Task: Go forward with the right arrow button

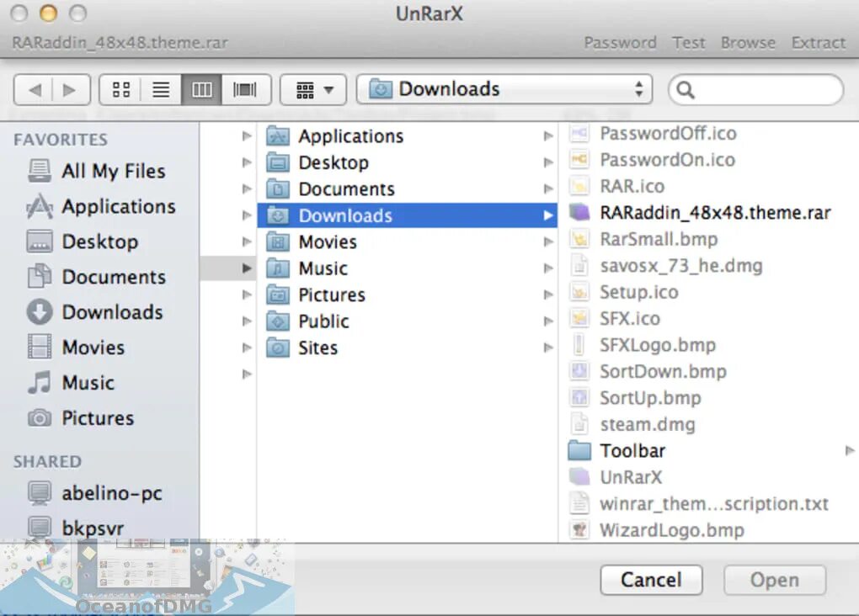Action: [70, 89]
